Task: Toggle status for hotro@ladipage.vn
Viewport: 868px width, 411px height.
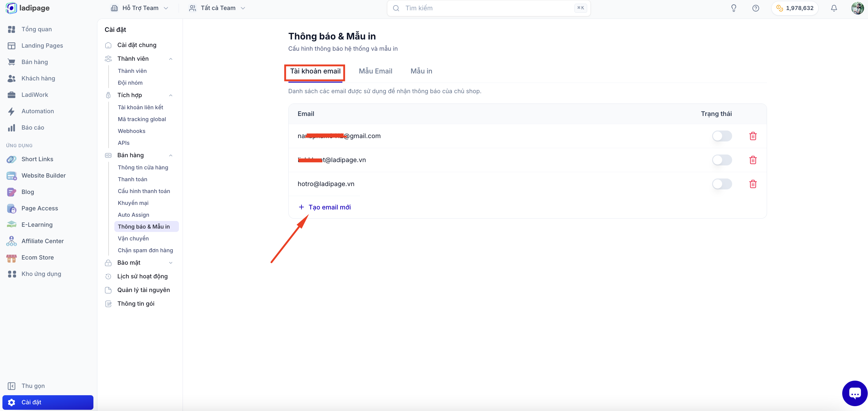Action: tap(722, 184)
